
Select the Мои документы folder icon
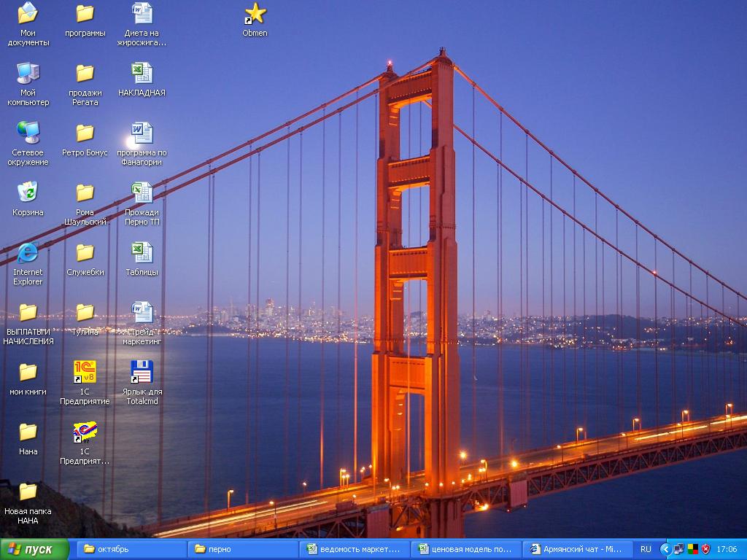click(x=28, y=13)
